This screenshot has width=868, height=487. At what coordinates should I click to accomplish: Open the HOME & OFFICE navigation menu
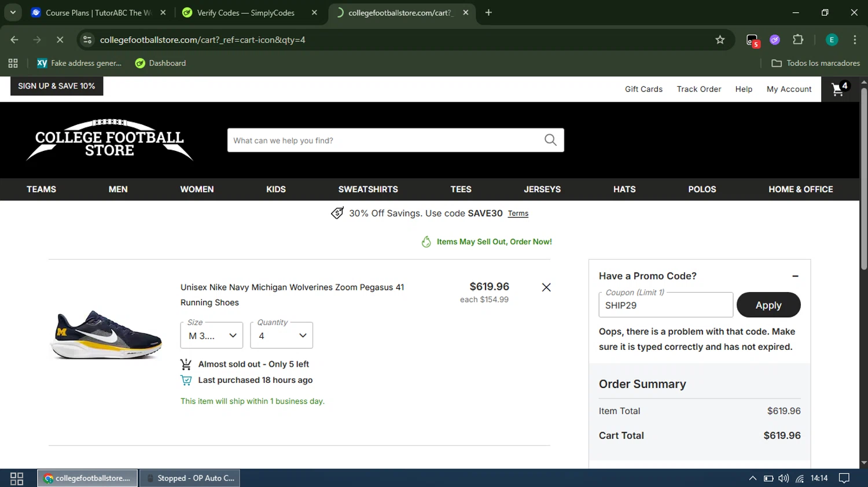(801, 189)
